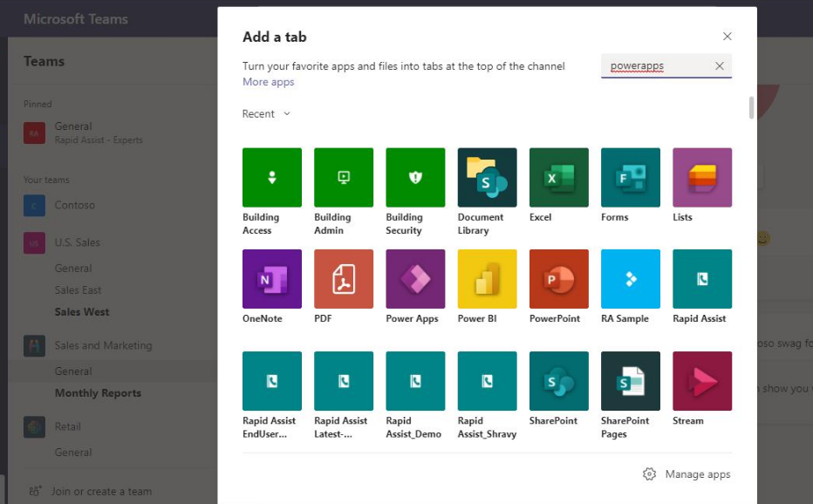This screenshot has width=813, height=504.
Task: Select the Power Apps icon
Action: coord(415,279)
